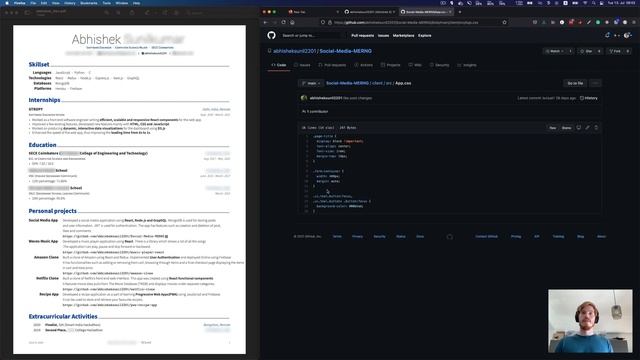Click the Raw file button
The width and height of the screenshot is (640, 360).
(552, 128)
